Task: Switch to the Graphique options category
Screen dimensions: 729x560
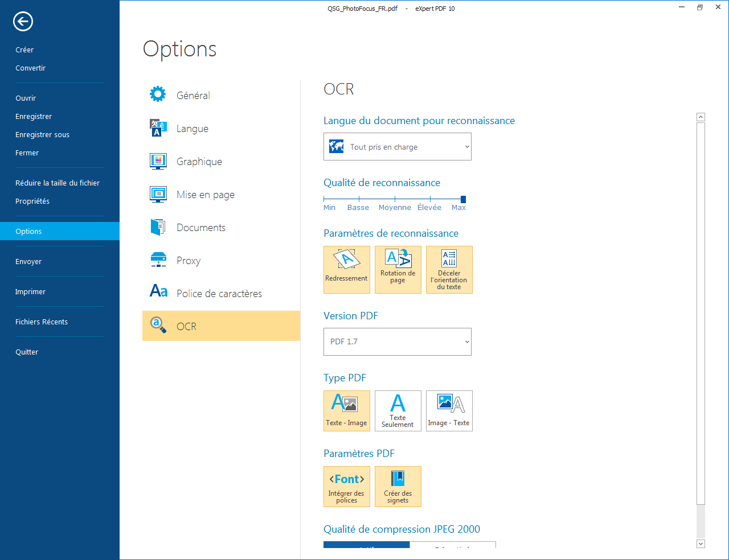Action: (x=221, y=161)
